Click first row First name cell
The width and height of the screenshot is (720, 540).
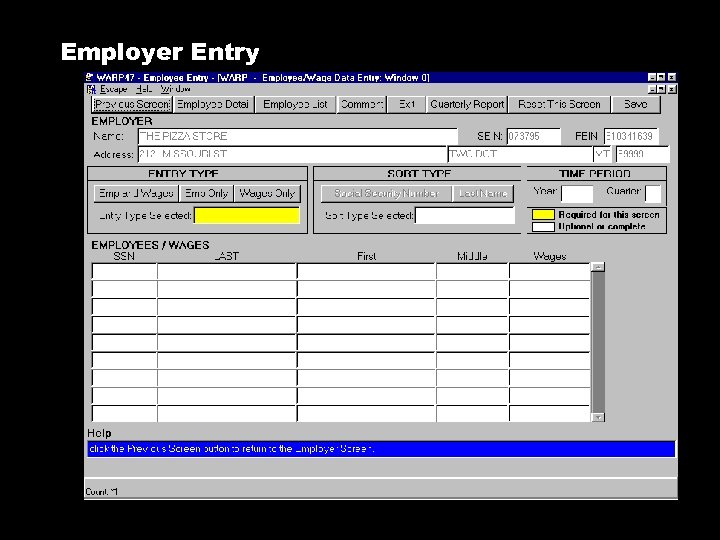coord(366,271)
